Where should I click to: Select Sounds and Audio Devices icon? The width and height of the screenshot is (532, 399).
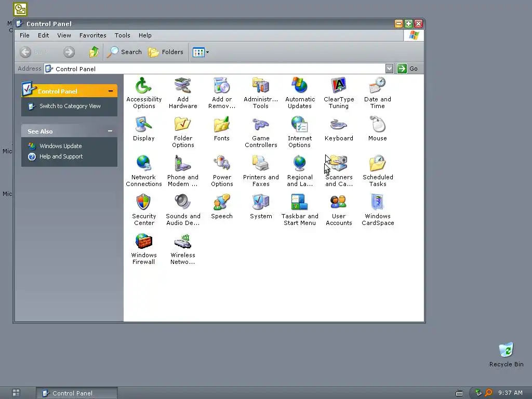pos(183,210)
